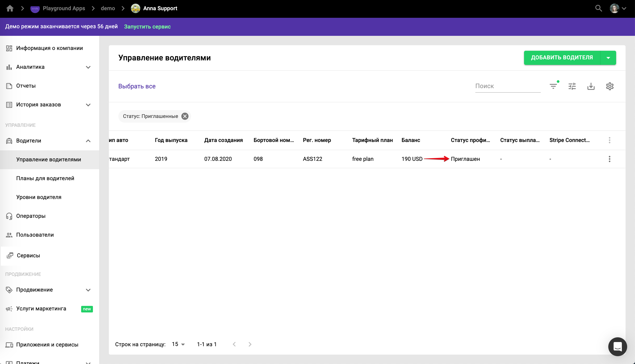This screenshot has width=635, height=364.
Task: Open the chat support widget
Action: click(617, 346)
